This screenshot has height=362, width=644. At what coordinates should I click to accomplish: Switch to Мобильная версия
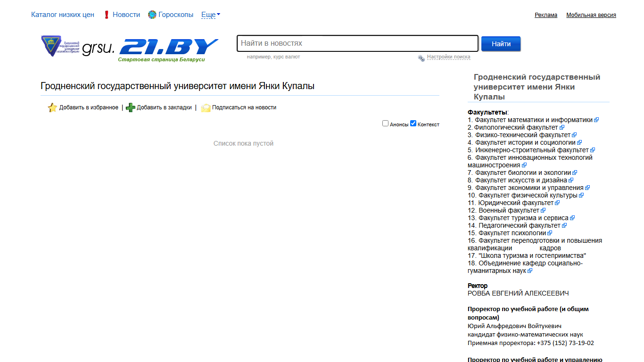pyautogui.click(x=591, y=15)
